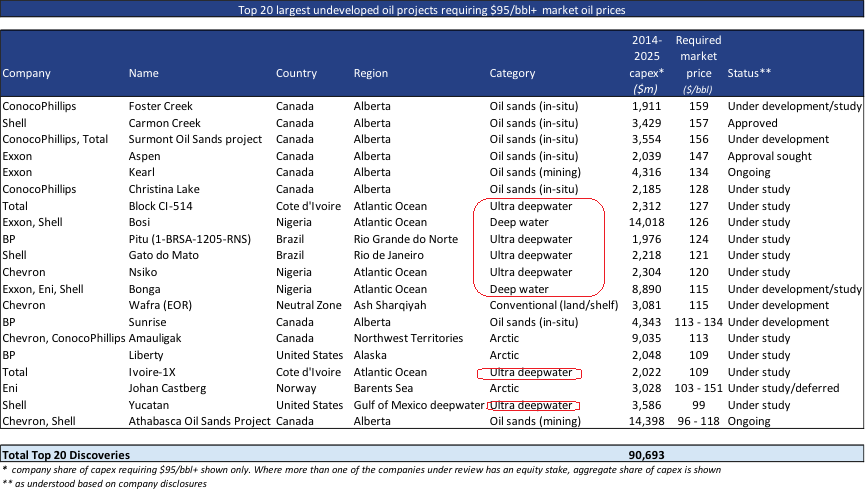Click the Nsiko project name

(x=143, y=272)
